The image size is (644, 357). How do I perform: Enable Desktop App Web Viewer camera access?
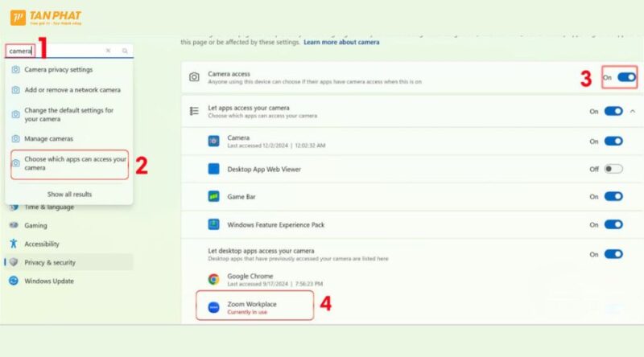613,169
